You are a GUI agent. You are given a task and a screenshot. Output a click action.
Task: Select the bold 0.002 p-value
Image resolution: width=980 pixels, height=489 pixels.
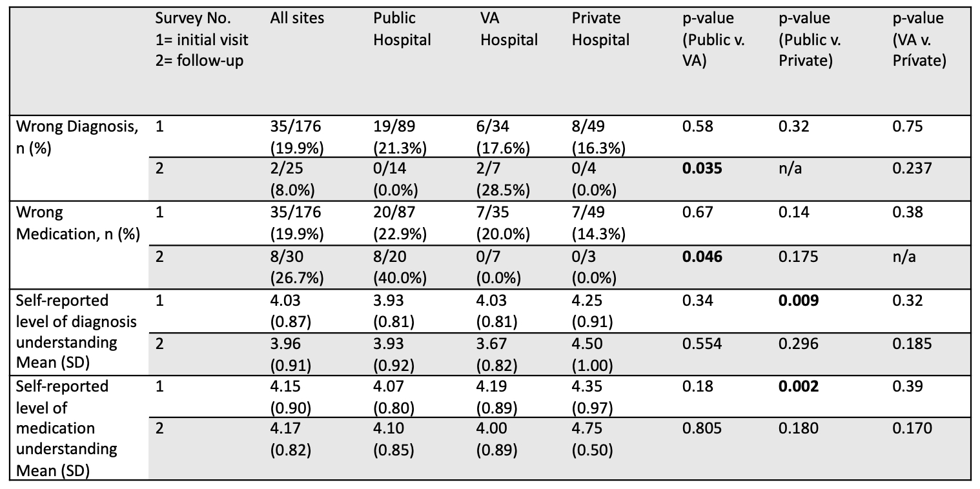pos(799,386)
